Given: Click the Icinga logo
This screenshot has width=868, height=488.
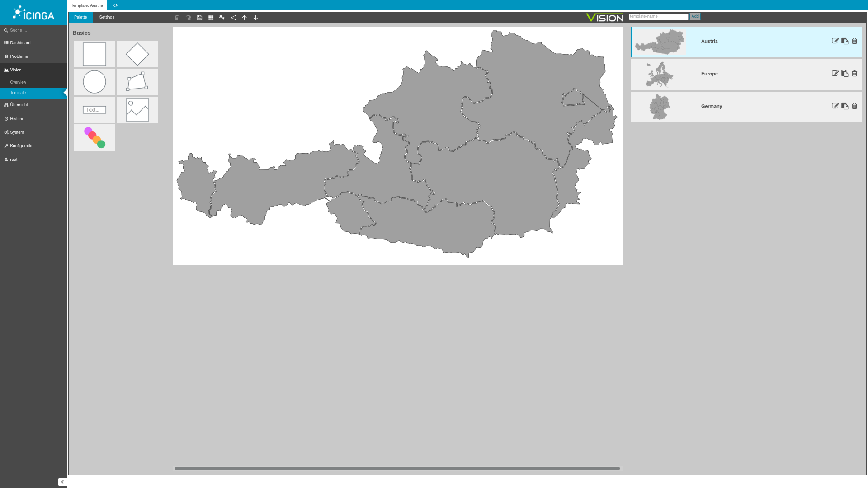Looking at the screenshot, I should pyautogui.click(x=33, y=13).
